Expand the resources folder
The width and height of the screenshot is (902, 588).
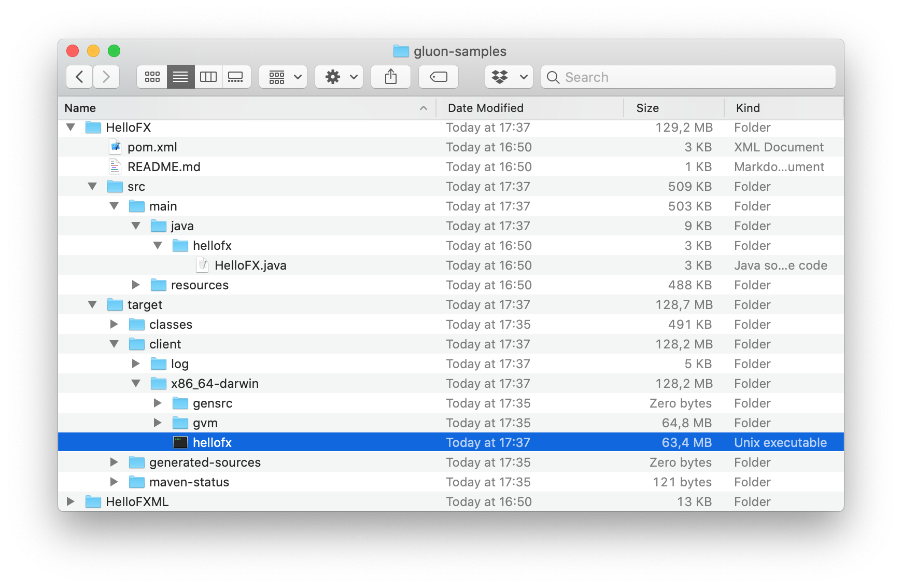tap(136, 285)
